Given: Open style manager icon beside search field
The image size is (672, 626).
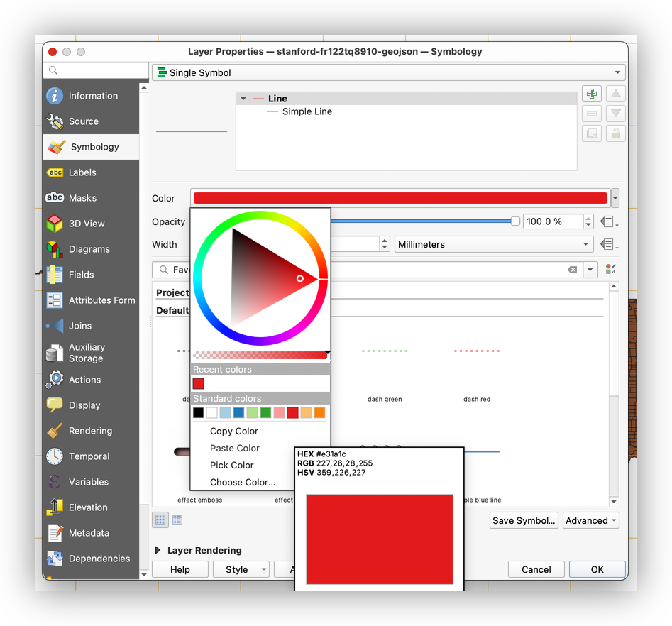Looking at the screenshot, I should (x=610, y=270).
